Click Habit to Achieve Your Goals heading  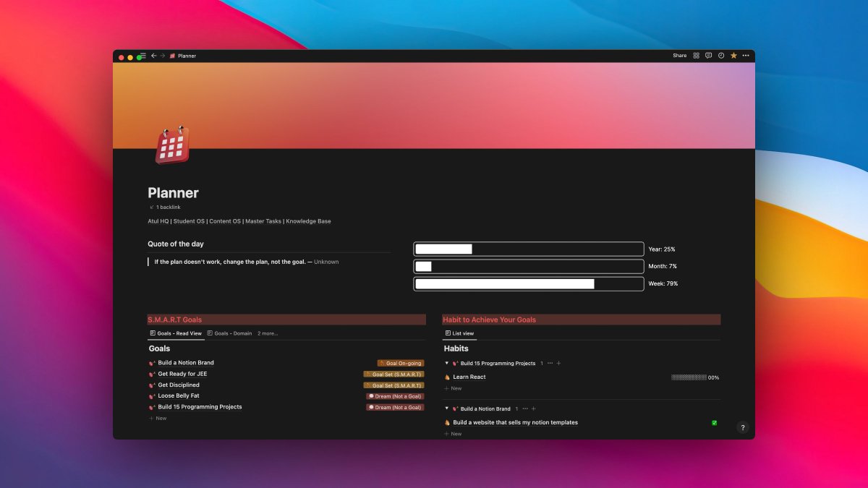[489, 320]
